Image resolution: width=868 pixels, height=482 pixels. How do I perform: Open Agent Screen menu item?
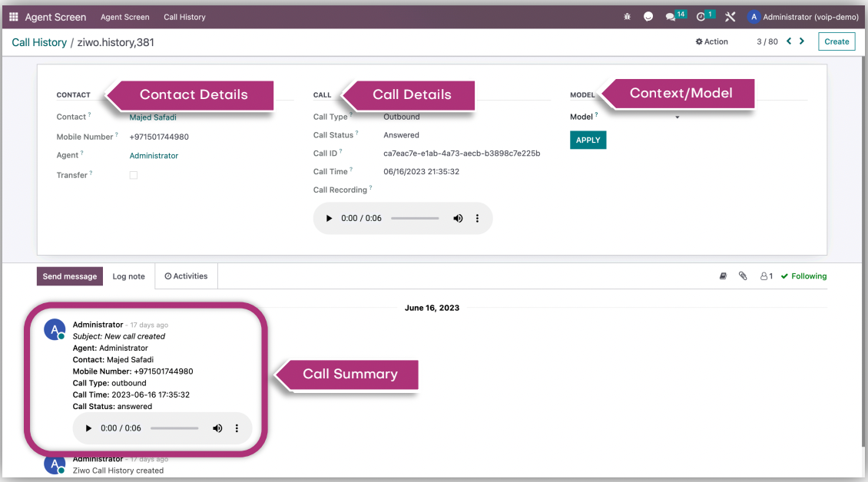point(125,17)
